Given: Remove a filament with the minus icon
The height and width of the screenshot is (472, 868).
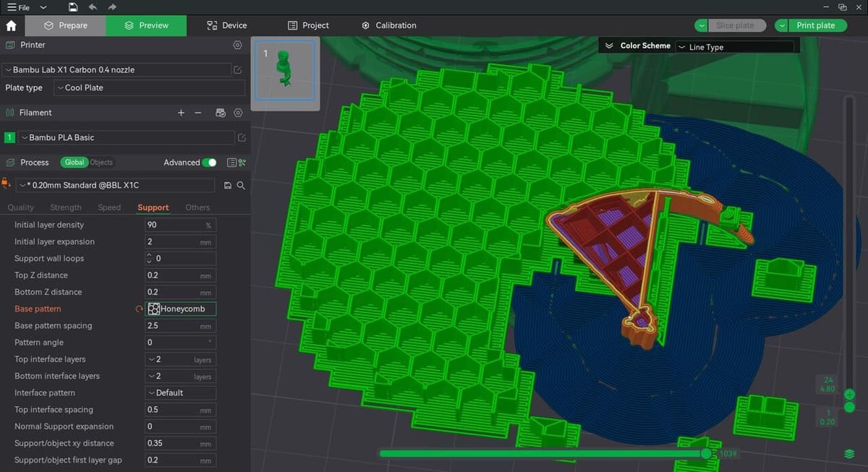Looking at the screenshot, I should tap(199, 113).
